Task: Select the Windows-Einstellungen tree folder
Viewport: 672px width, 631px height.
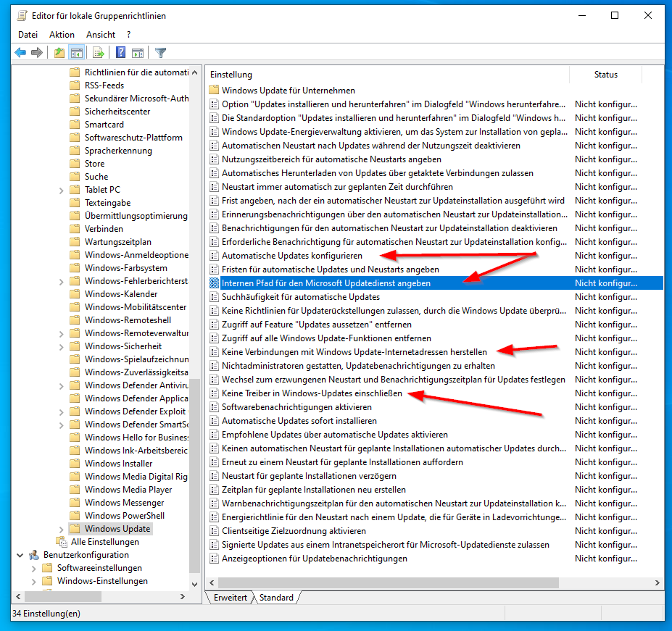Action: tap(102, 581)
